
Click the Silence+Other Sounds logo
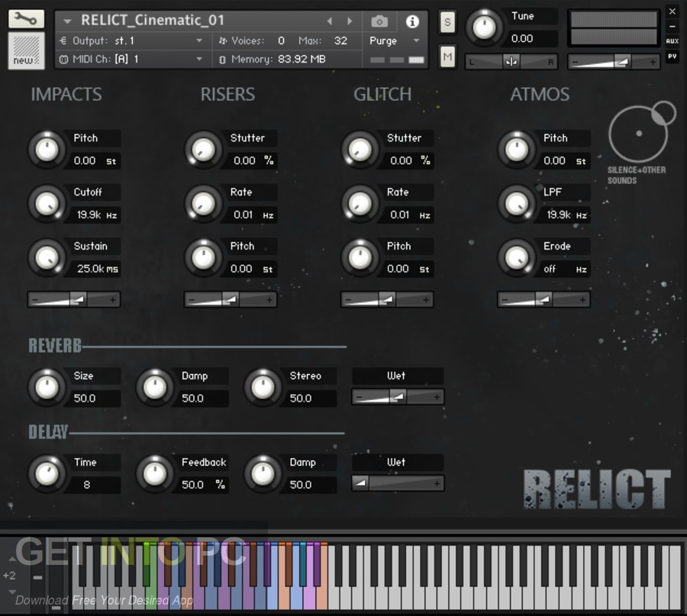pos(640,144)
